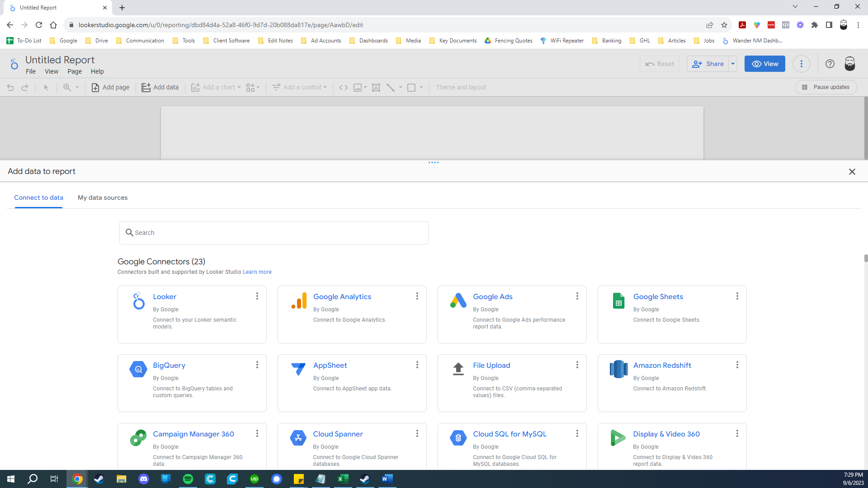Screen dimensions: 868x488
Task: Switch to My data sources tab
Action: click(x=103, y=197)
